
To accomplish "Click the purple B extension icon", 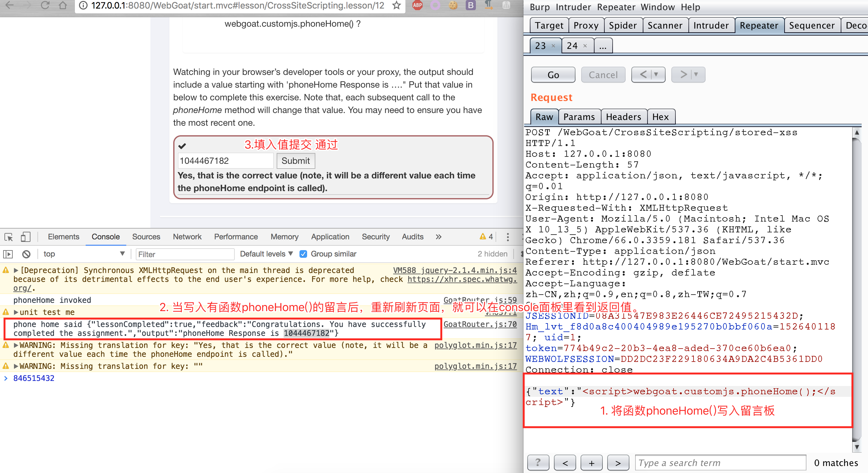I will 470,5.
